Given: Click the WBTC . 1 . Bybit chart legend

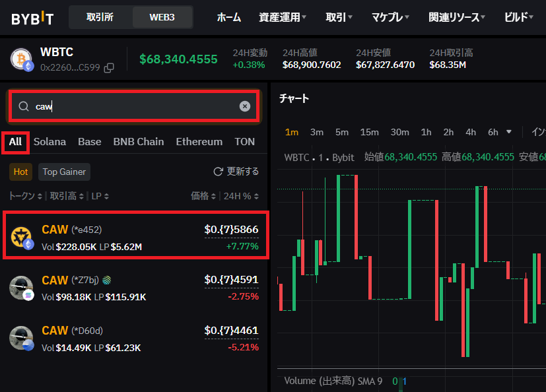Looking at the screenshot, I should tap(319, 158).
